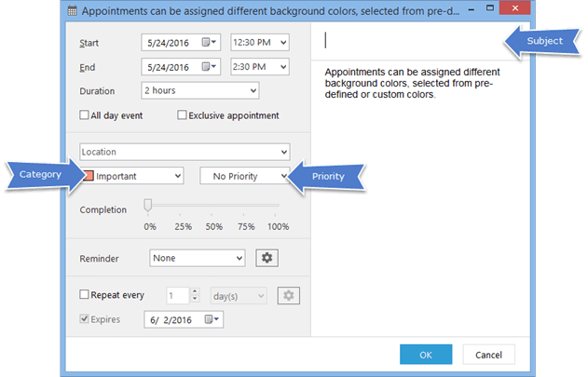Increase the repeat interval with up arrow
Screen dimensions: 588x377
coord(195,291)
